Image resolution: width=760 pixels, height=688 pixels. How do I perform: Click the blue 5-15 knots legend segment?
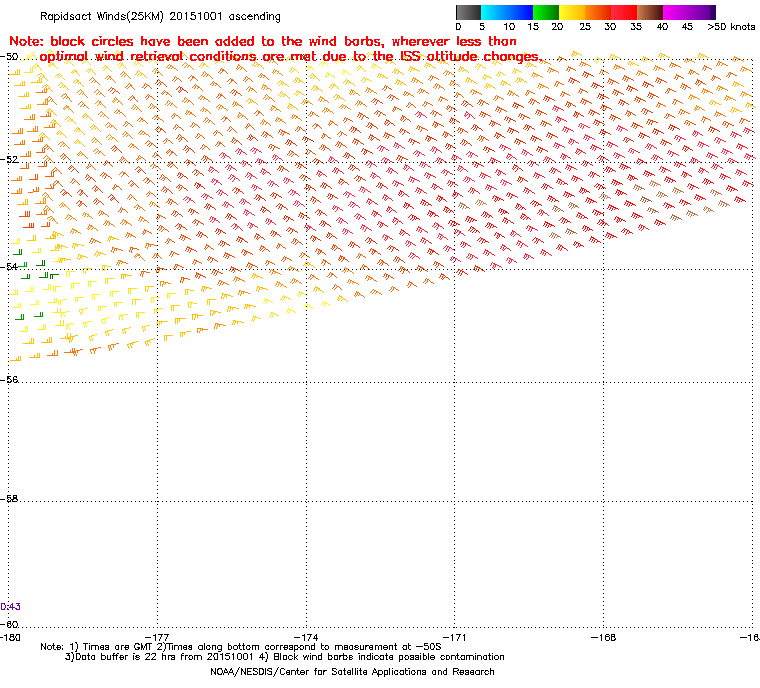click(x=507, y=12)
